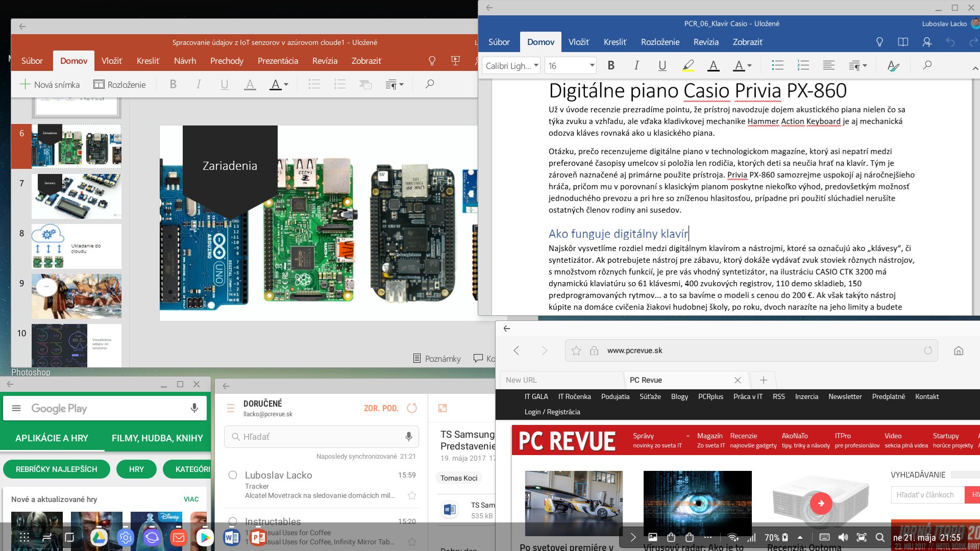This screenshot has height=551, width=980.
Task: Click the bulleted list icon in Word ribbon
Action: pos(777,65)
